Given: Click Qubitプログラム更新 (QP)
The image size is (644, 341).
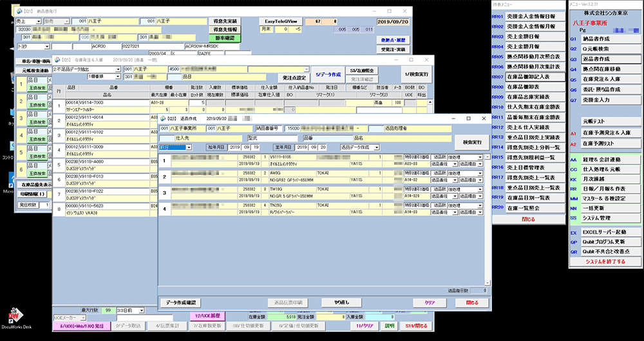Looking at the screenshot, I should (x=611, y=242).
